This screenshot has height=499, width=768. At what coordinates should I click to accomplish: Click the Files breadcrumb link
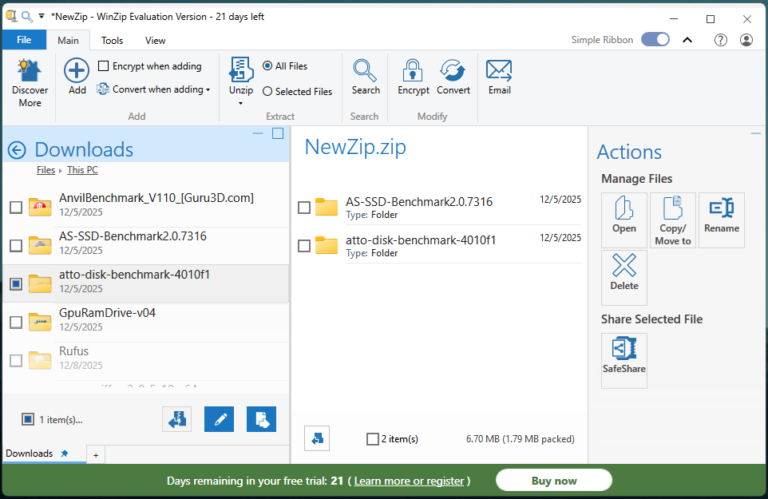(x=46, y=170)
